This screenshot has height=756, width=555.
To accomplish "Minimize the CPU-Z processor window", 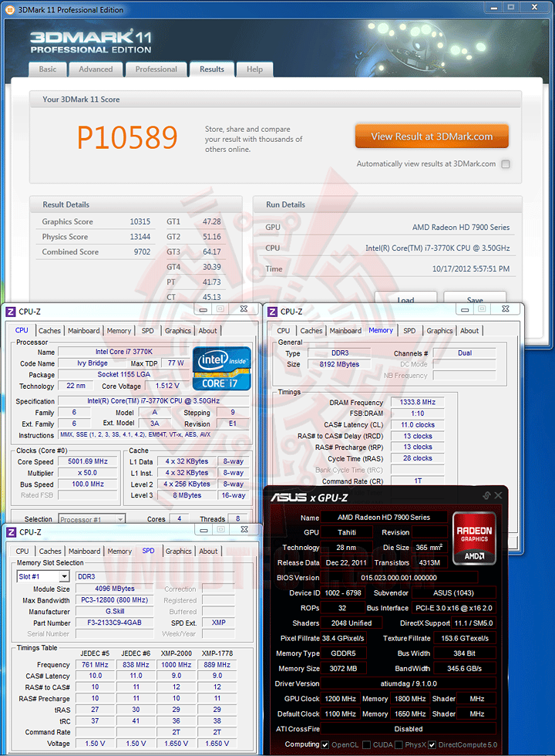I will pyautogui.click(x=203, y=309).
